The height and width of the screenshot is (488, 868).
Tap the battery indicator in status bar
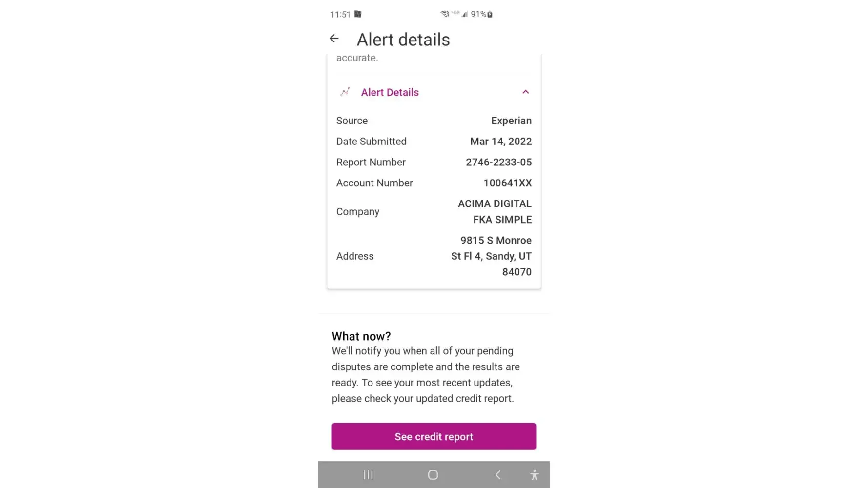click(x=490, y=14)
